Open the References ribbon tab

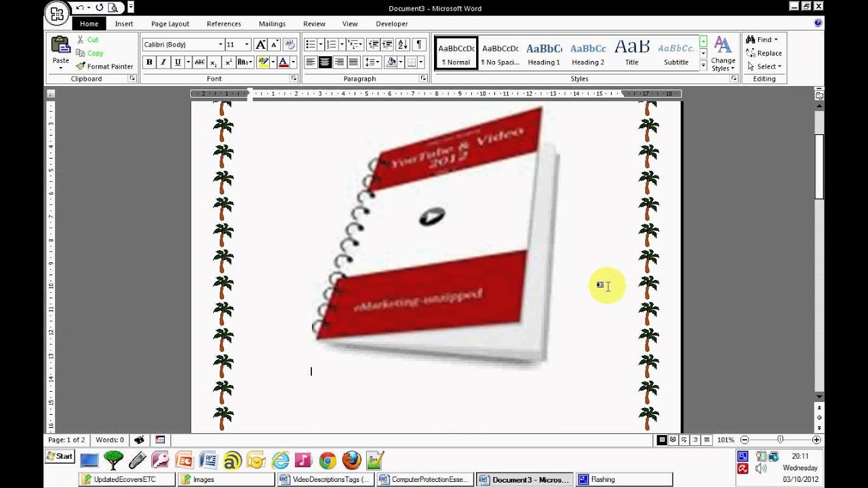(224, 24)
